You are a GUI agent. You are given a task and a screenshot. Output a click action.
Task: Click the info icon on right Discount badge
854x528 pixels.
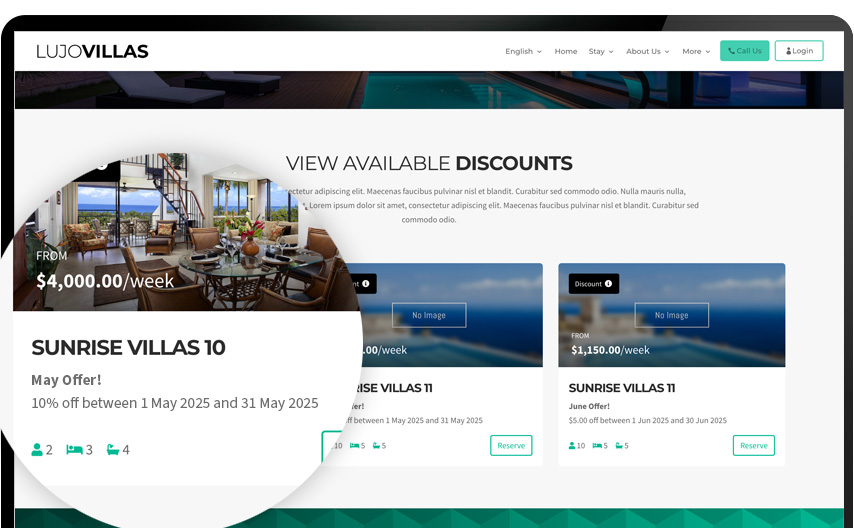(608, 283)
